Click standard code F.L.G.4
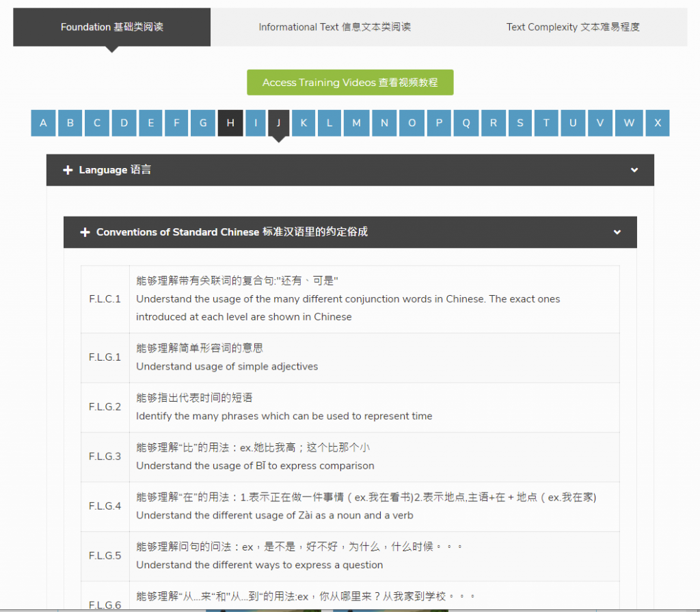Screen dimensions: 700x612 105,506
